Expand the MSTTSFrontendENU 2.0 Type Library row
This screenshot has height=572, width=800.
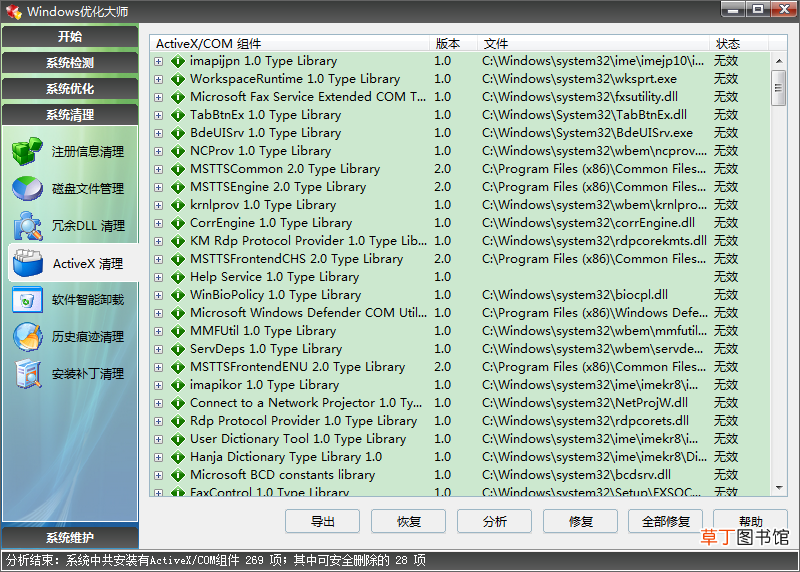click(x=159, y=367)
